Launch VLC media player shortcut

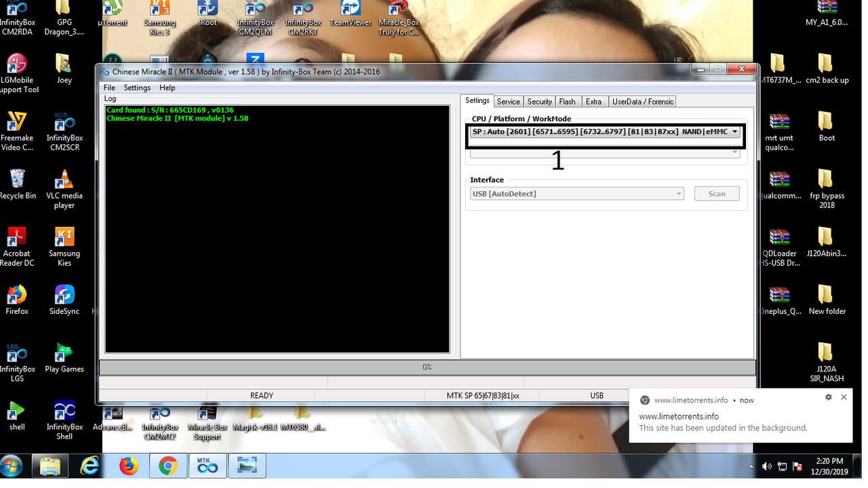[x=64, y=189]
